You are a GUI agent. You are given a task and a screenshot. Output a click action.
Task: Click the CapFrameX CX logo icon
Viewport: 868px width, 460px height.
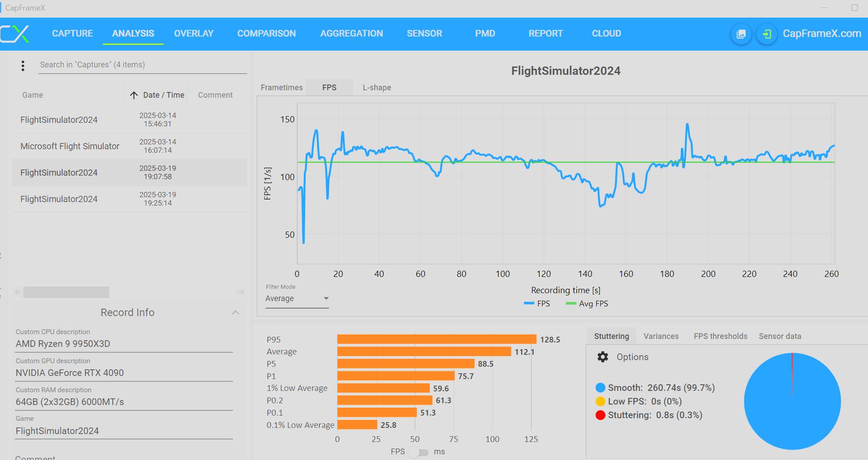[x=15, y=34]
